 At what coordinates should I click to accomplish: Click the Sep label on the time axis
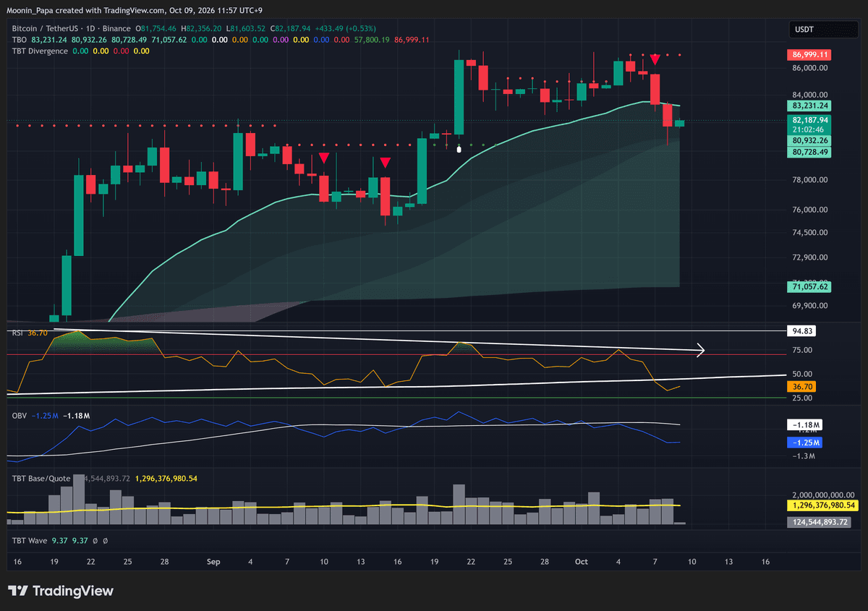pos(213,561)
